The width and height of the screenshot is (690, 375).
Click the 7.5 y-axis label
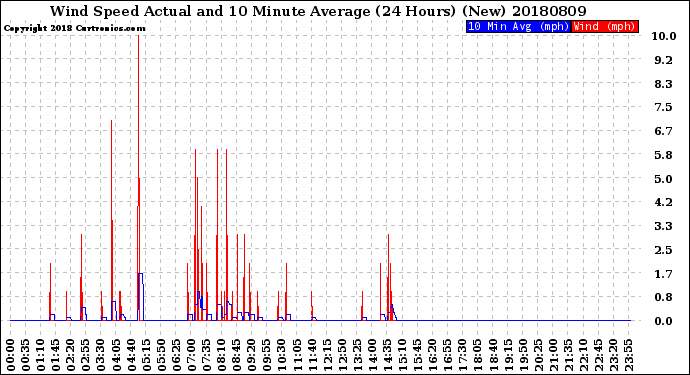(664, 107)
